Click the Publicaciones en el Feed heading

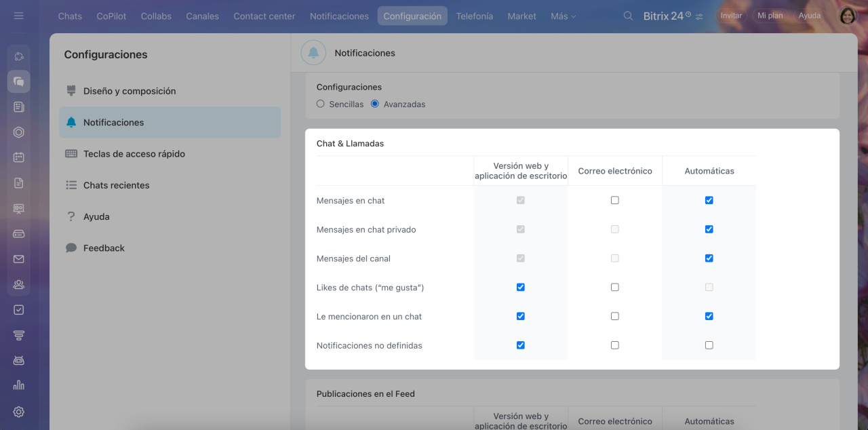click(366, 393)
